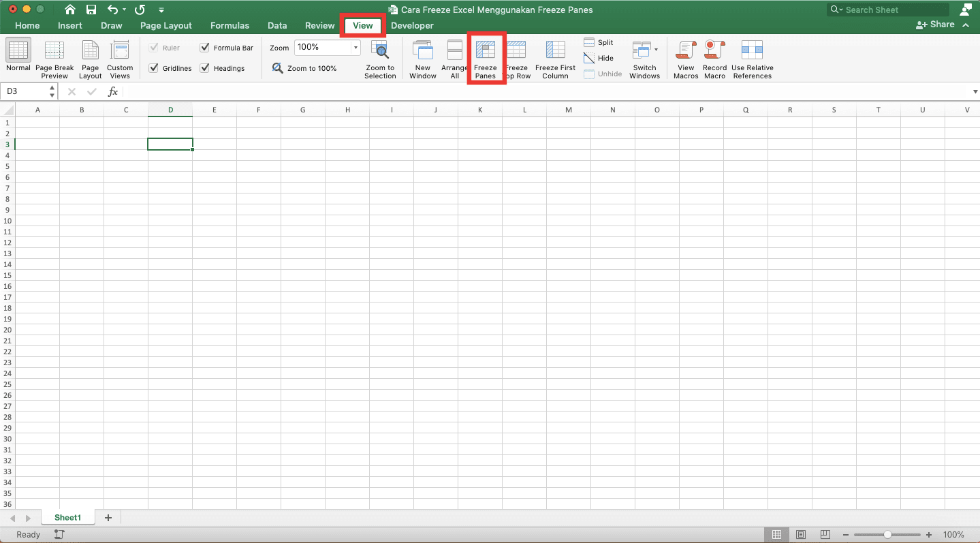This screenshot has width=980, height=543.
Task: Open the Insert ribbon tab
Action: click(x=70, y=25)
